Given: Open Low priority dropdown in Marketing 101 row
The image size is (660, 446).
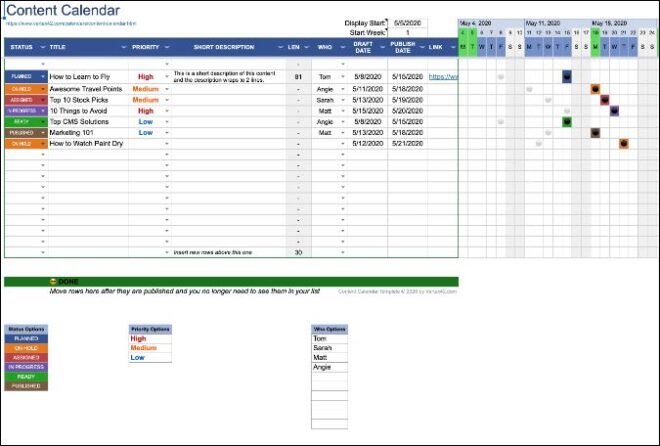Looking at the screenshot, I should 167,133.
